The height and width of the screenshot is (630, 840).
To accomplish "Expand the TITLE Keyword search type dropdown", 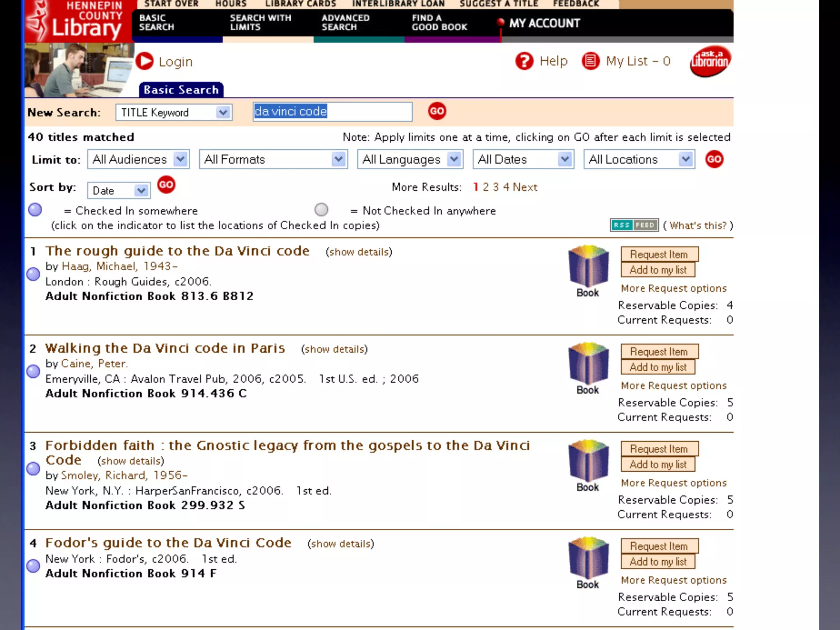I will 223,112.
